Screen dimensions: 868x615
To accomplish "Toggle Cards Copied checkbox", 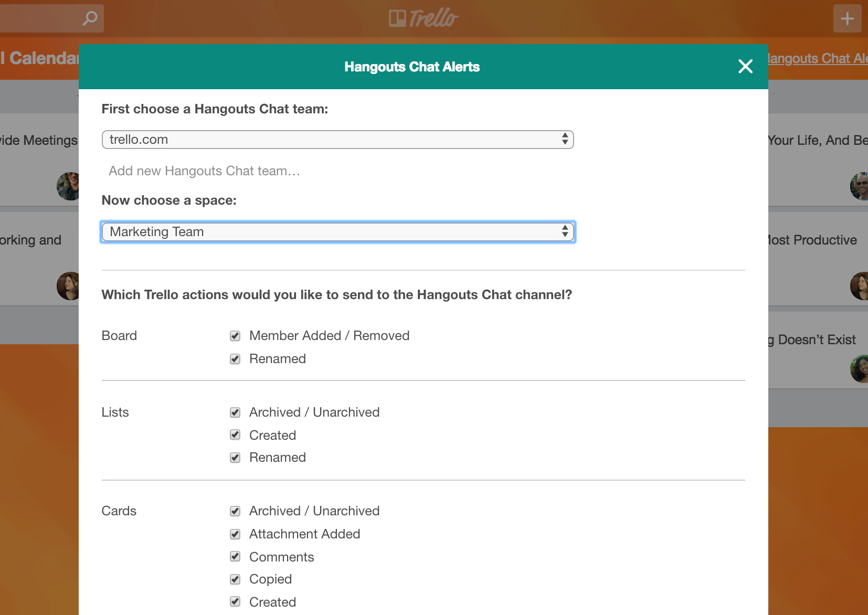I will 235,579.
